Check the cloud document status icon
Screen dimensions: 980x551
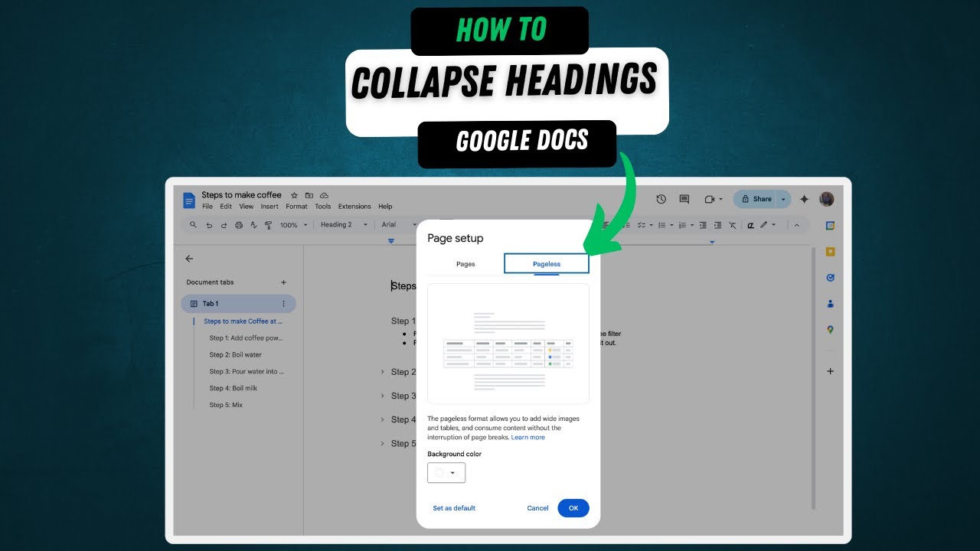(324, 195)
